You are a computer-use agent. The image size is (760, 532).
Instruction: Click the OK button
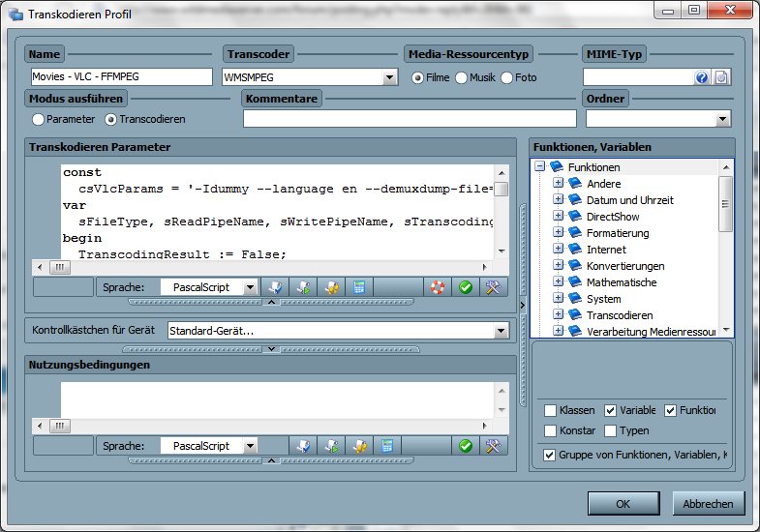pos(623,503)
